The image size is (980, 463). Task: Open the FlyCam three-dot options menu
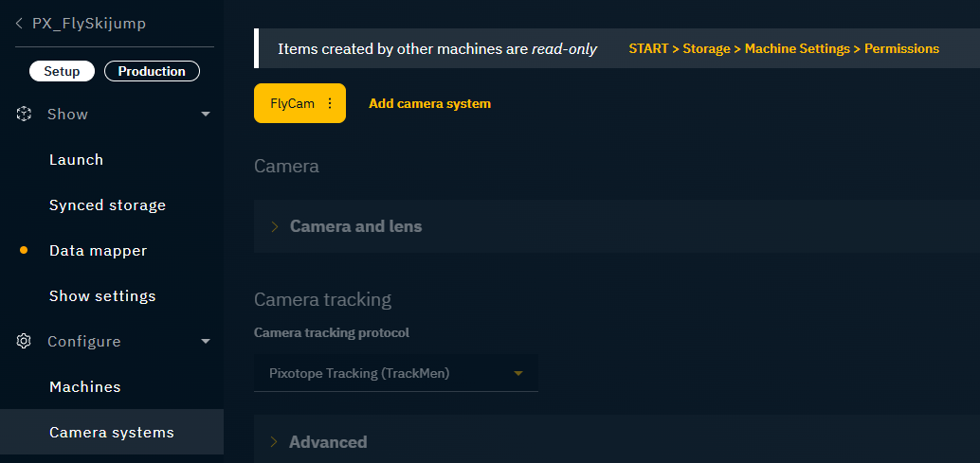(x=330, y=104)
